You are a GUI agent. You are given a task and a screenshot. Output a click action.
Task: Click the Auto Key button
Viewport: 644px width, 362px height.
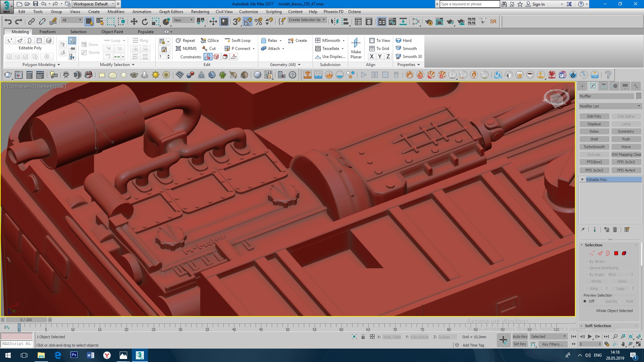coord(520,337)
